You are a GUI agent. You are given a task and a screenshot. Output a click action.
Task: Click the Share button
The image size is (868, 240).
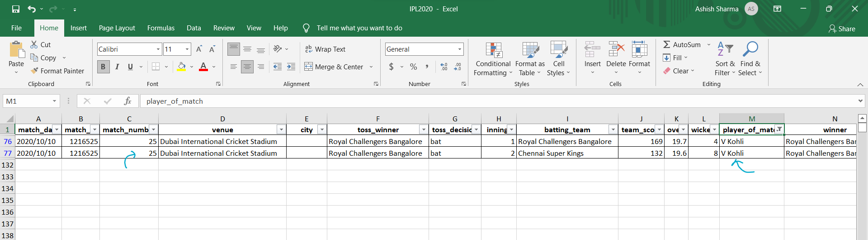[x=842, y=29]
